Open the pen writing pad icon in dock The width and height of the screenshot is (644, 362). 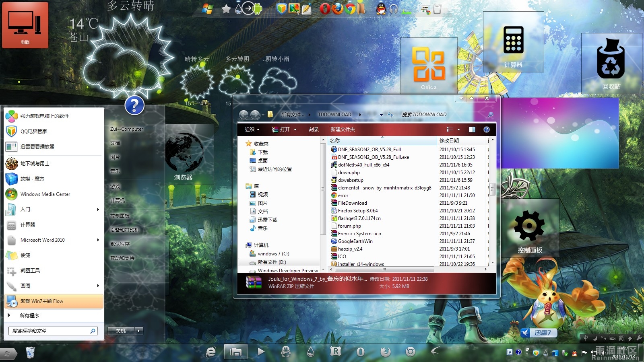pos(307,8)
